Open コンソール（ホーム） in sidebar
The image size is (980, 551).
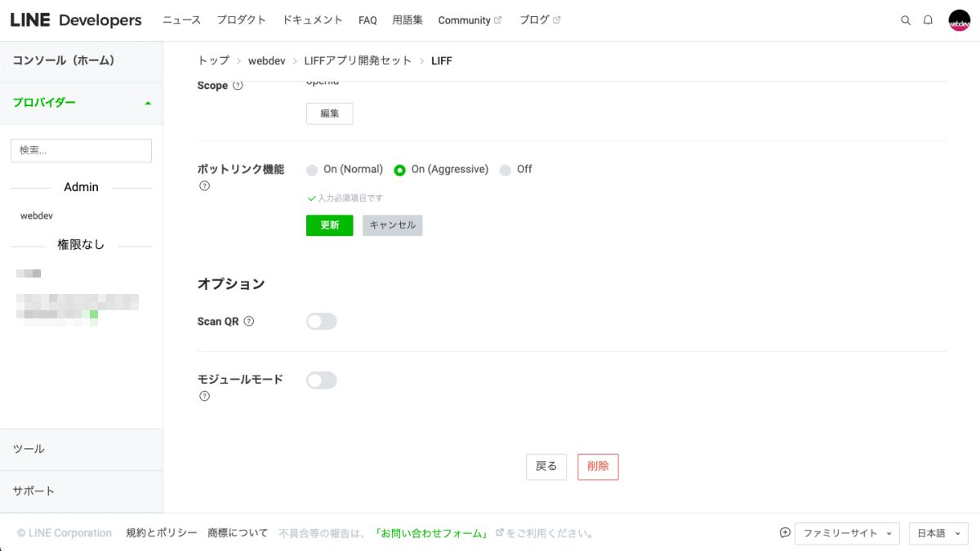pyautogui.click(x=82, y=60)
